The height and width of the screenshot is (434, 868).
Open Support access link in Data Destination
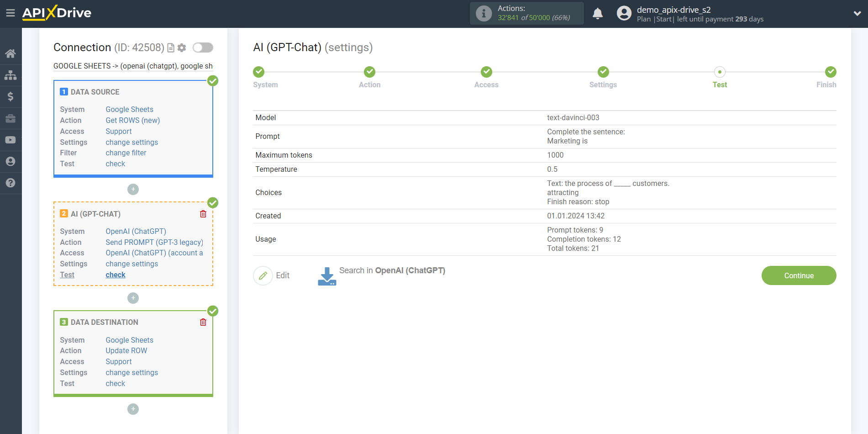118,361
